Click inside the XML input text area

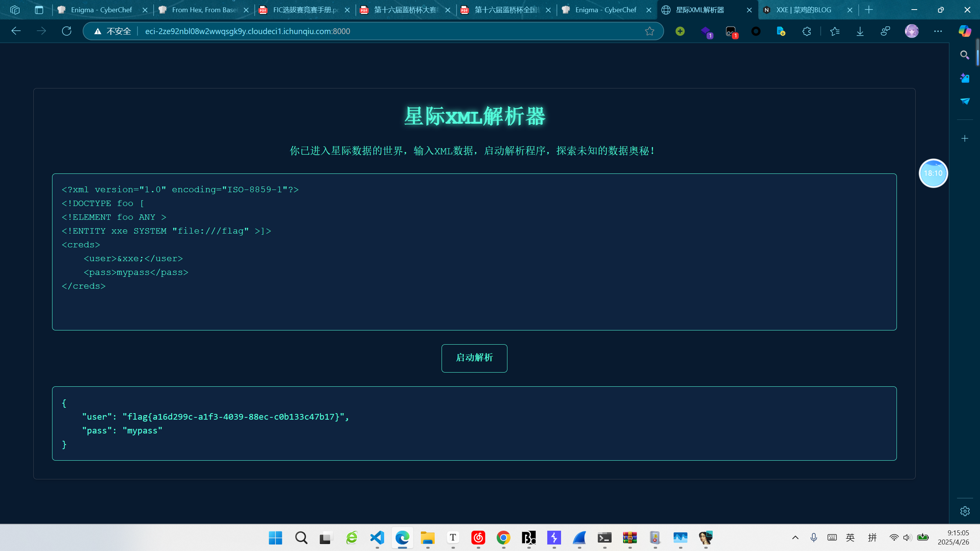474,302
